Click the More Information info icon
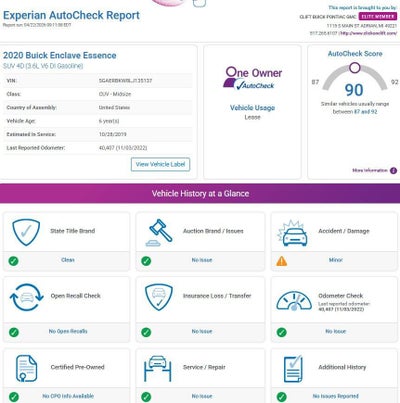Screen dimensions: 400x403 393,171
